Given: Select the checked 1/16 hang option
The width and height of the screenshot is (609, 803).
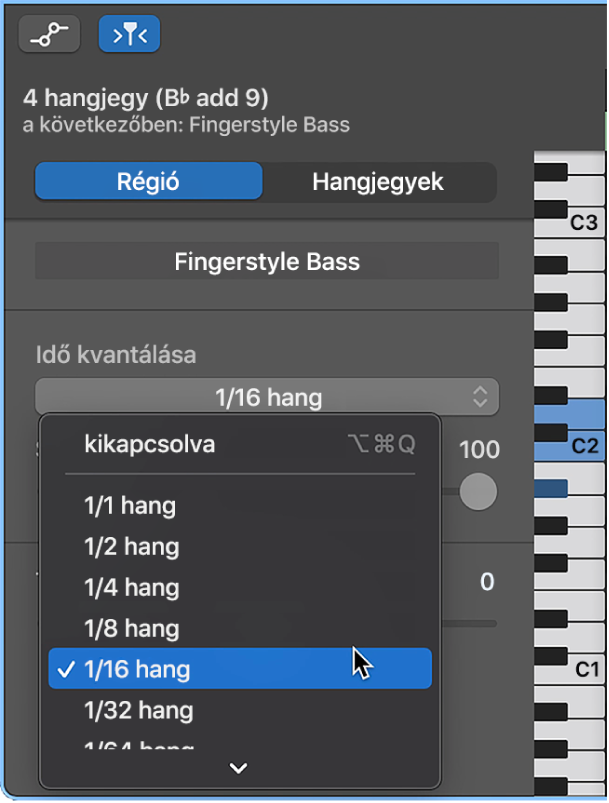Looking at the screenshot, I should (x=138, y=670).
